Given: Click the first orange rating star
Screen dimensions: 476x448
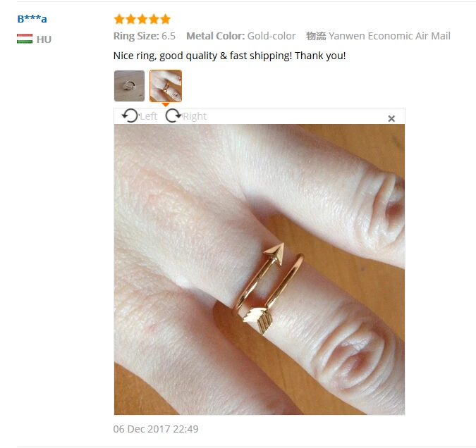Looking at the screenshot, I should pos(119,19).
